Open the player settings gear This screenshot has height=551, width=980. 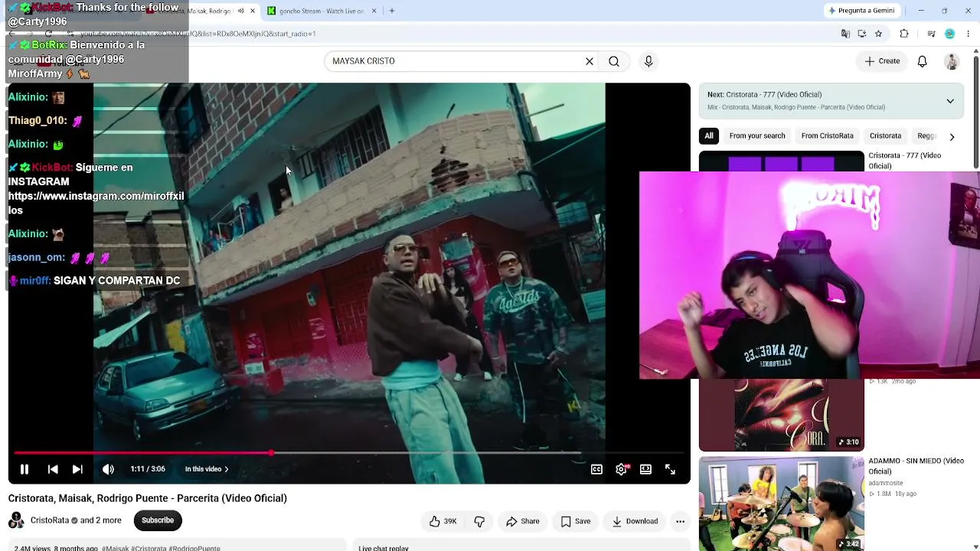click(621, 469)
